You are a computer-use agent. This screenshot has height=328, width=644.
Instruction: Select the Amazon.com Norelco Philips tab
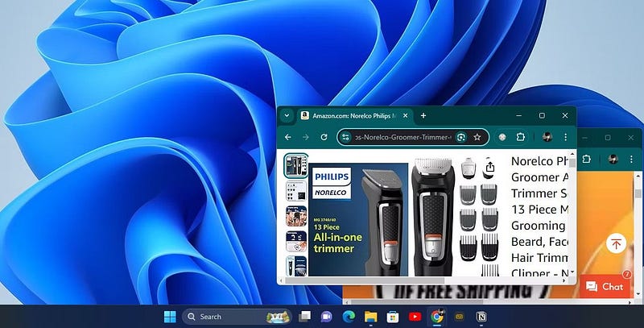[x=355, y=116]
